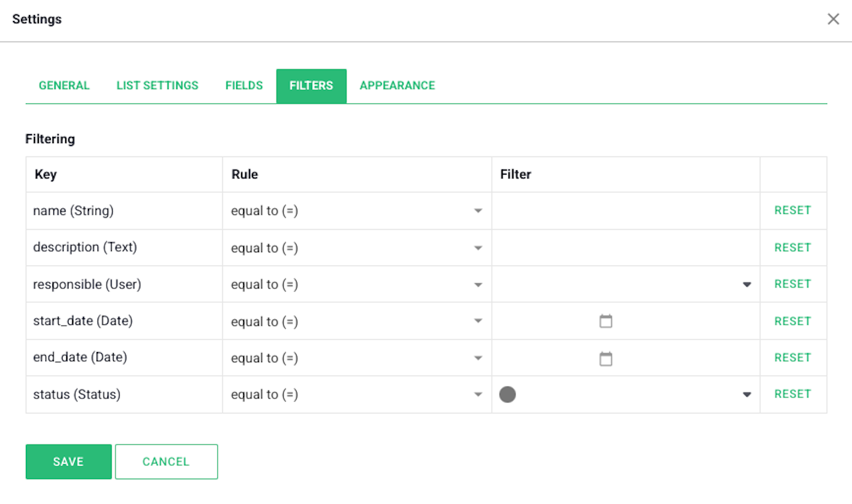Switch to the APPEARANCE tab
The image size is (852, 504).
click(x=397, y=86)
